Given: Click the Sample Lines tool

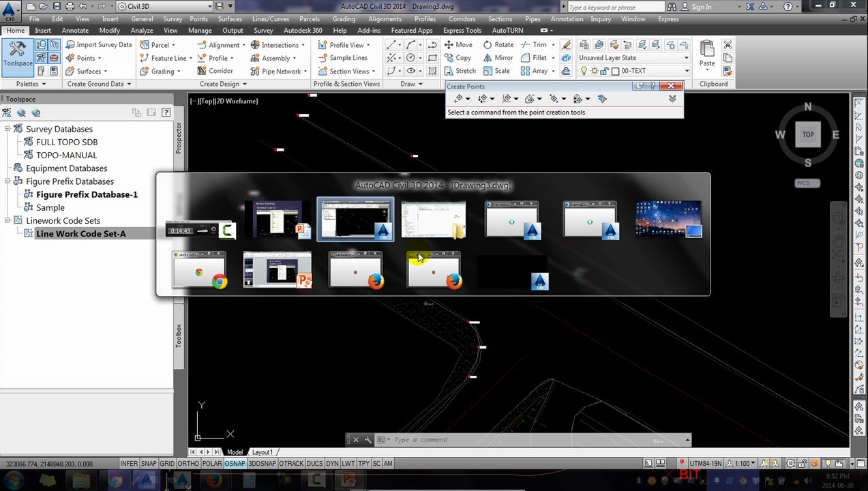Looking at the screenshot, I should (x=343, y=58).
